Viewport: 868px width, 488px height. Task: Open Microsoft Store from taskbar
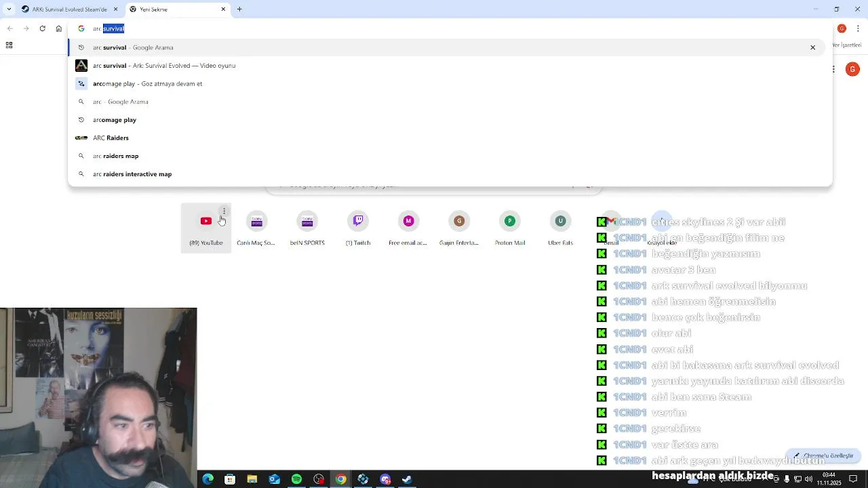coord(230,479)
